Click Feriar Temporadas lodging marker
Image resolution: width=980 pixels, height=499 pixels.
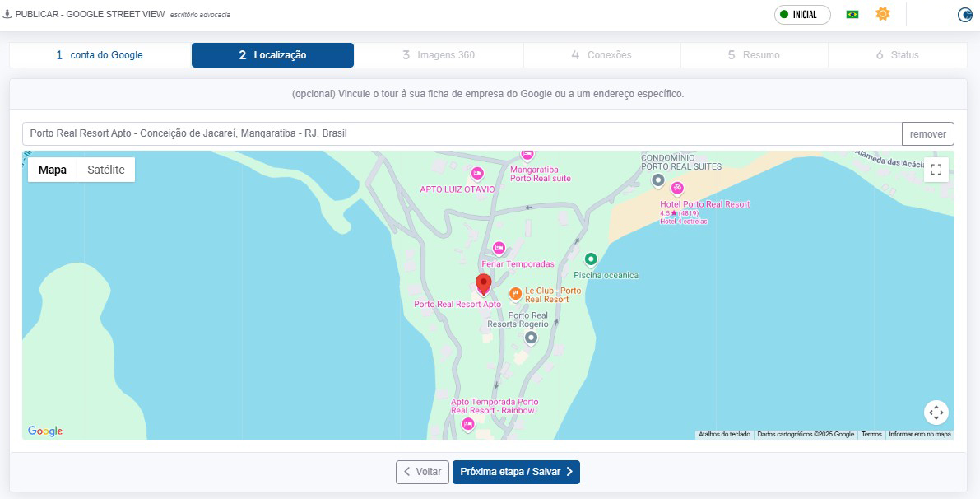click(x=499, y=248)
